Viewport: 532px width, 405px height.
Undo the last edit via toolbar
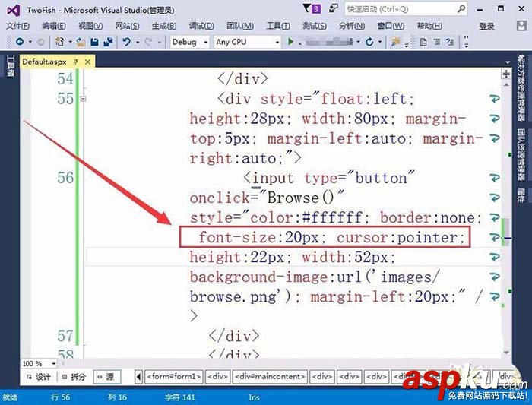[127, 42]
